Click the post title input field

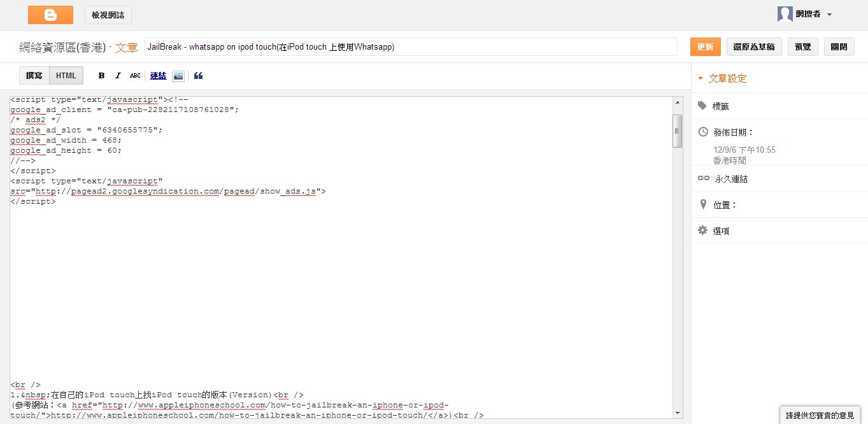[x=411, y=47]
